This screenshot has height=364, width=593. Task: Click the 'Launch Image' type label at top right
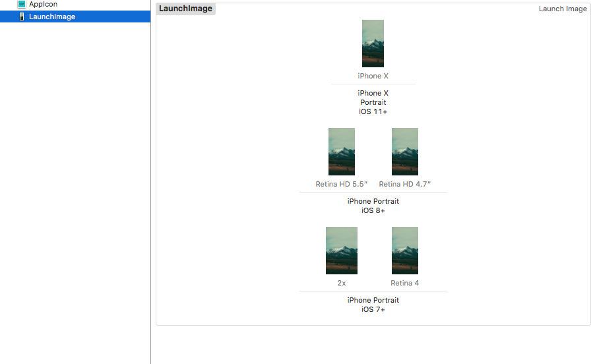pos(562,9)
